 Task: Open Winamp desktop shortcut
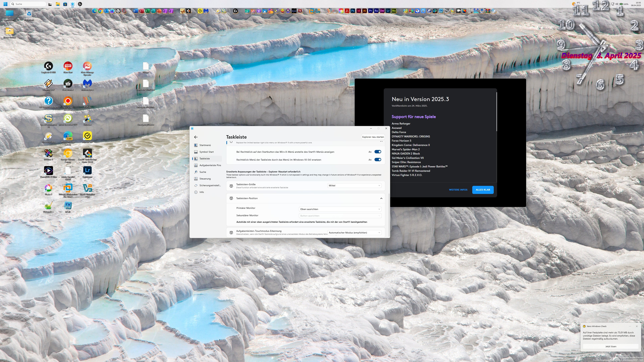click(48, 84)
